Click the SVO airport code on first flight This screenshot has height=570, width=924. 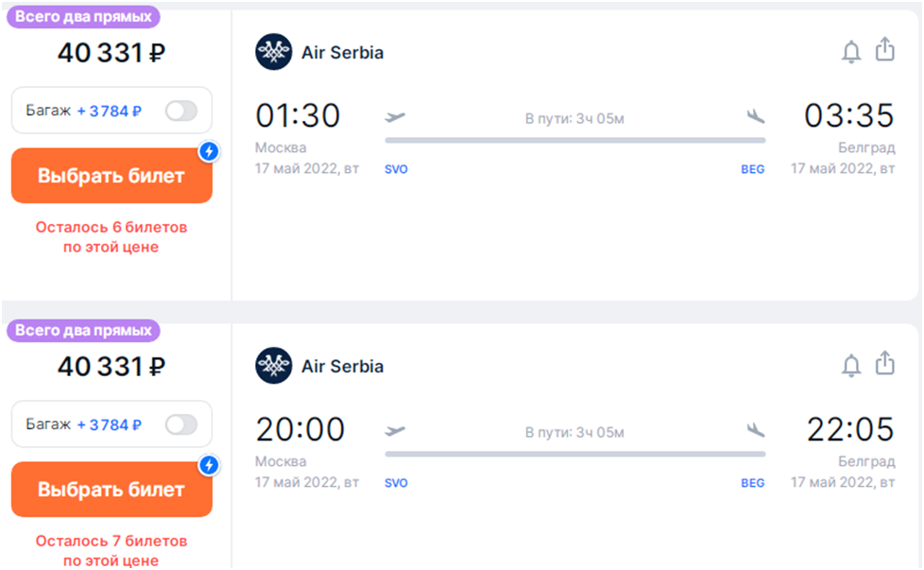point(396,169)
